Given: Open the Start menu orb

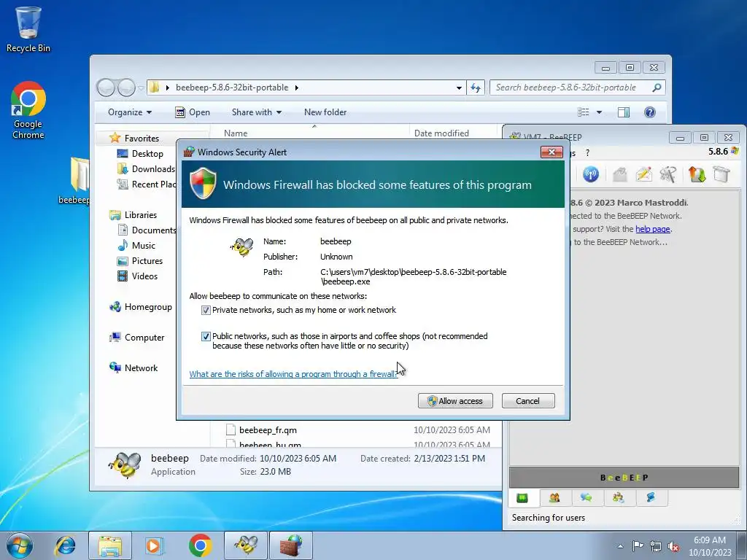Looking at the screenshot, I should click(20, 545).
